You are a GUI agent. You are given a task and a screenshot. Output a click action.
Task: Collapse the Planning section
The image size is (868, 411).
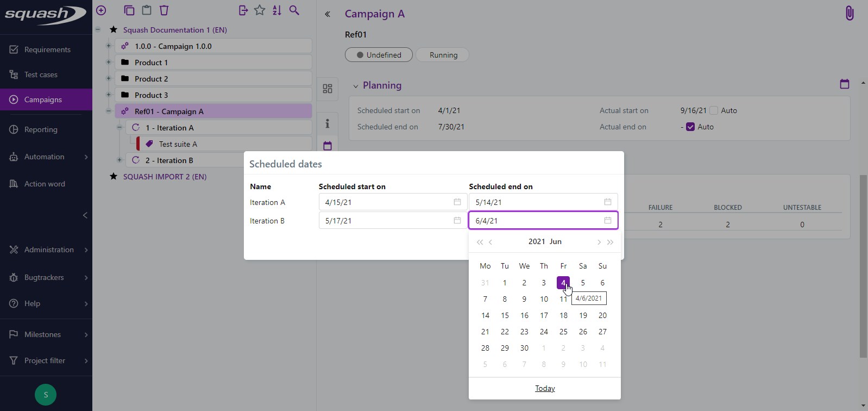tap(356, 86)
